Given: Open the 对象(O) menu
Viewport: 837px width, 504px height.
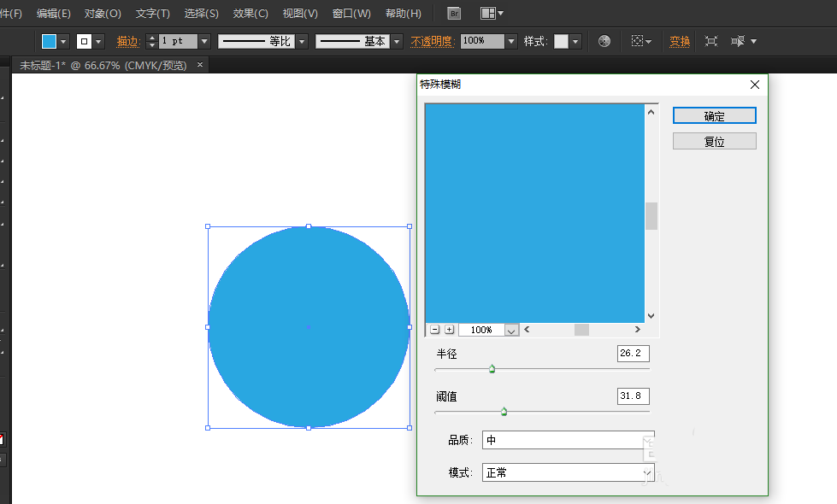Looking at the screenshot, I should [103, 14].
